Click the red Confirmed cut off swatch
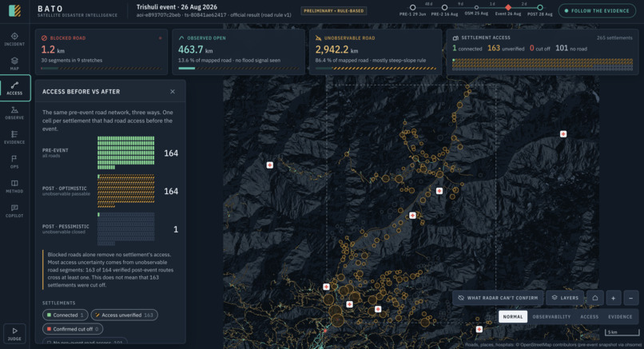This screenshot has height=349, width=644. coord(50,329)
